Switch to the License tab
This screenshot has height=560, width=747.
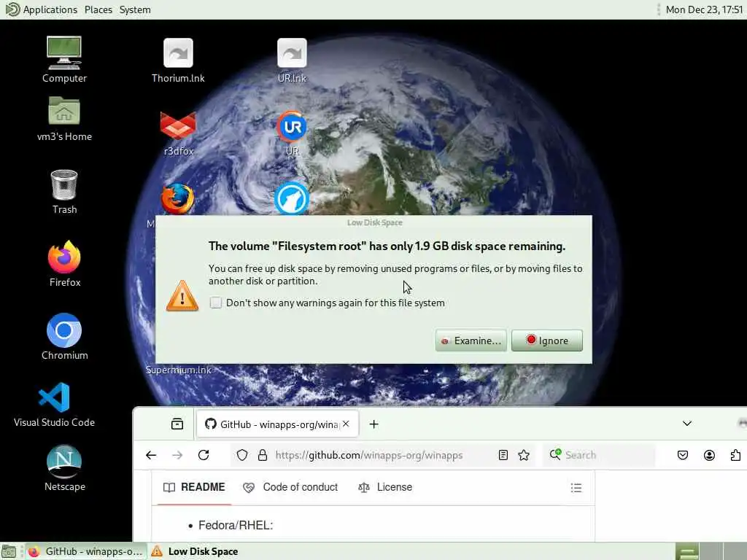(x=385, y=487)
